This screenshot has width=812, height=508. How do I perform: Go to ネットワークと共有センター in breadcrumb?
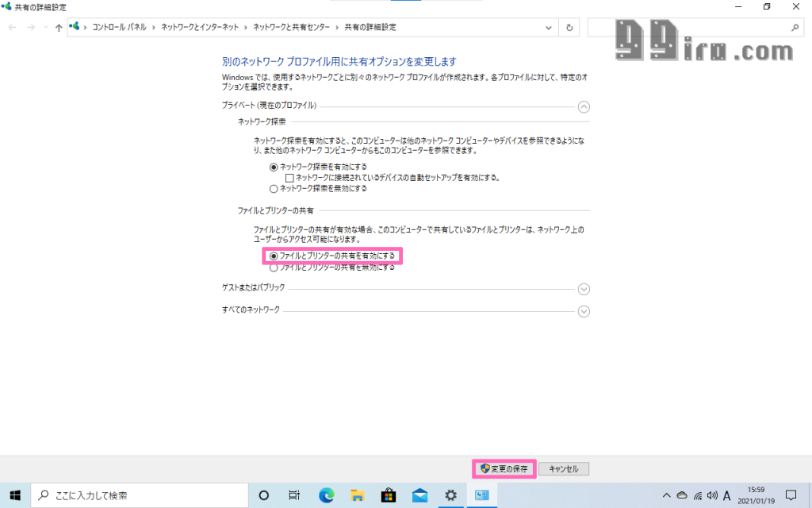pos(291,27)
